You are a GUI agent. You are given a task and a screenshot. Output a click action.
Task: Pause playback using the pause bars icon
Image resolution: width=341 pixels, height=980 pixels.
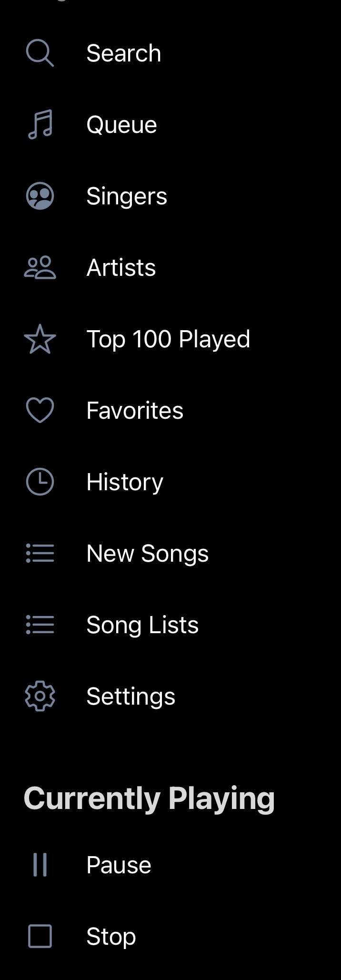pyautogui.click(x=40, y=865)
